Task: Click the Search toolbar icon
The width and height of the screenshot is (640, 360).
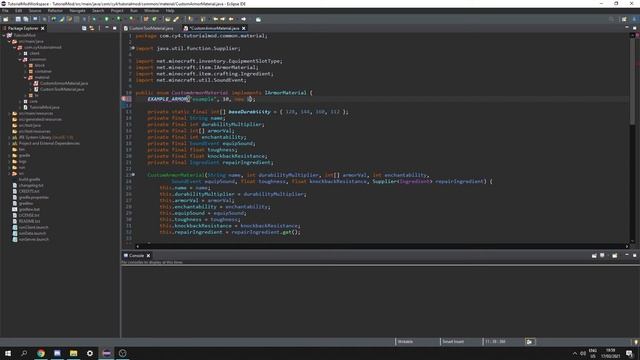Action: pyautogui.click(x=176, y=19)
